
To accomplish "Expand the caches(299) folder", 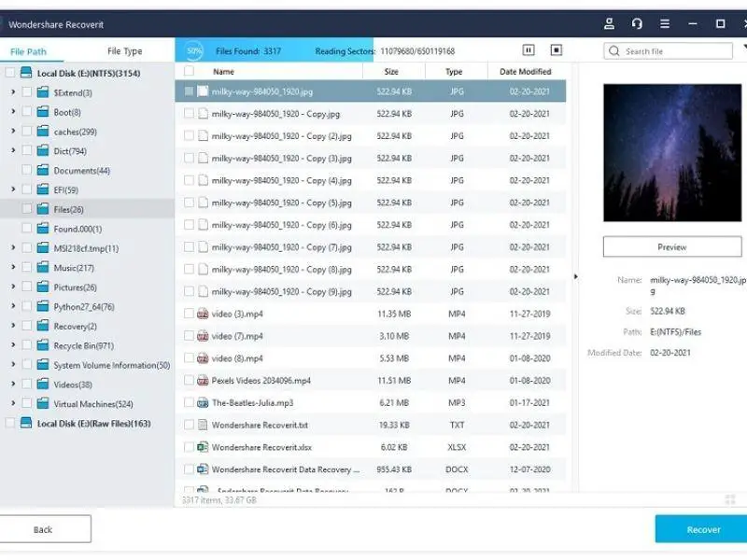I will pyautogui.click(x=13, y=131).
